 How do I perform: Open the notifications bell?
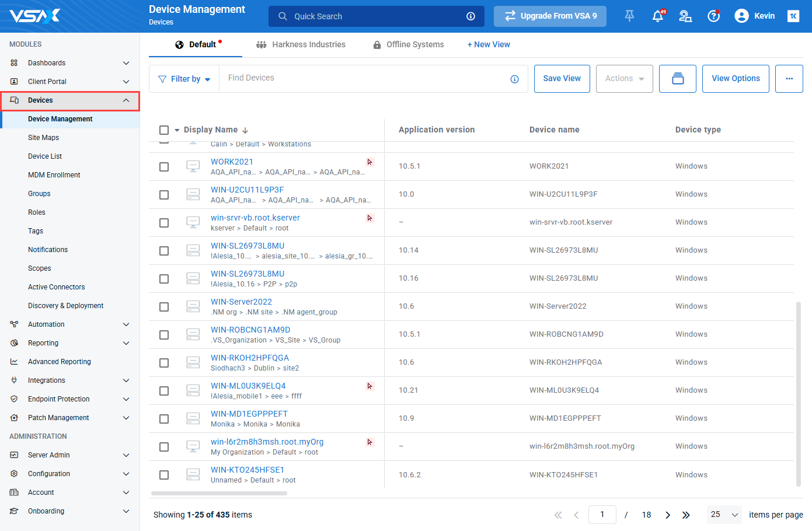tap(658, 16)
